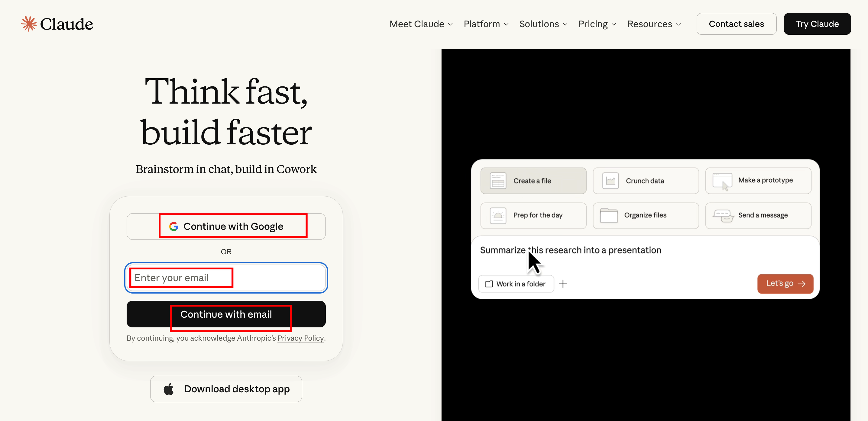Click the Think fast, build faster heading

pyautogui.click(x=226, y=111)
